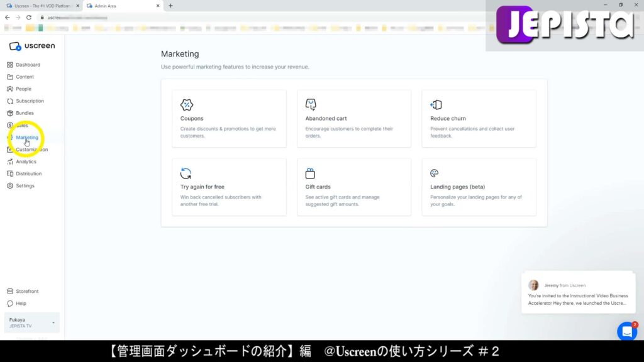Open Bundles menu item

(x=25, y=113)
